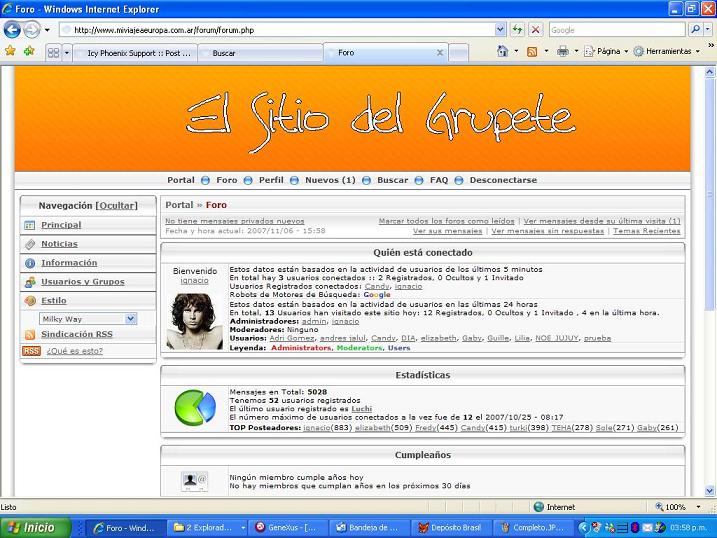Click the Home icon in IE toolbar

502,51
